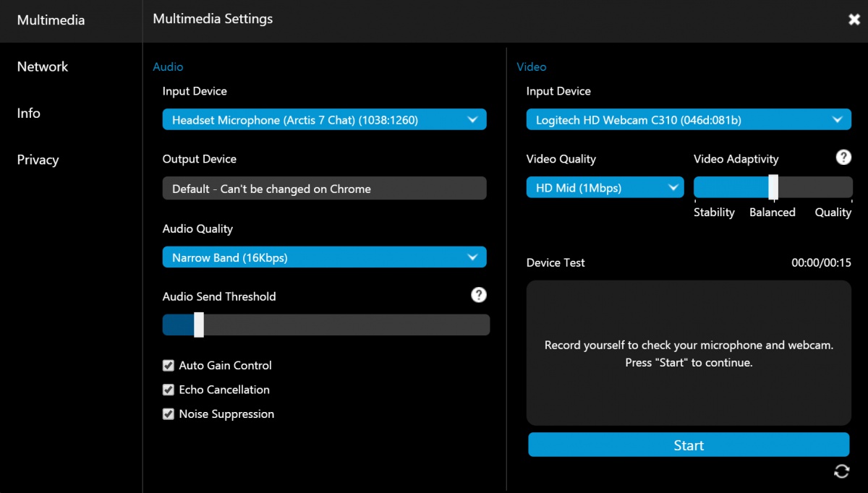868x493 pixels.
Task: Open the Video Quality HD Mid dropdown
Action: tap(605, 188)
